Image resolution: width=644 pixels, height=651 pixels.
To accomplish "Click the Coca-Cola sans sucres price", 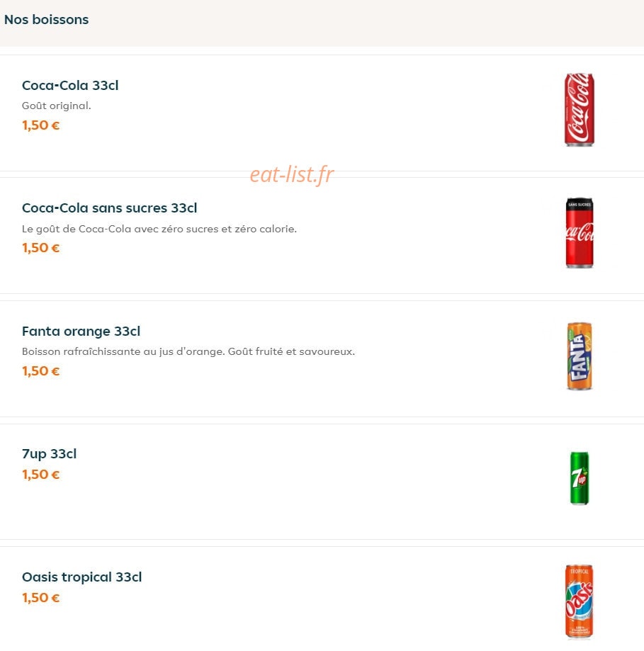I will [40, 248].
